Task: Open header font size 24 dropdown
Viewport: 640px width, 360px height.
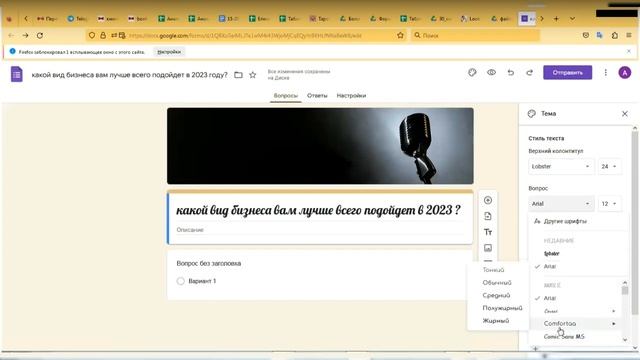Action: (609, 166)
